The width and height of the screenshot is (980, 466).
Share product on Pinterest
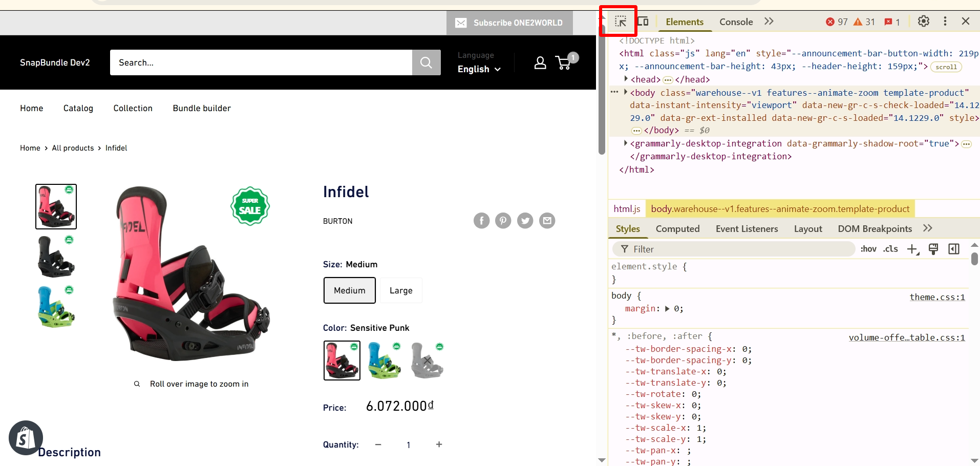(x=503, y=221)
